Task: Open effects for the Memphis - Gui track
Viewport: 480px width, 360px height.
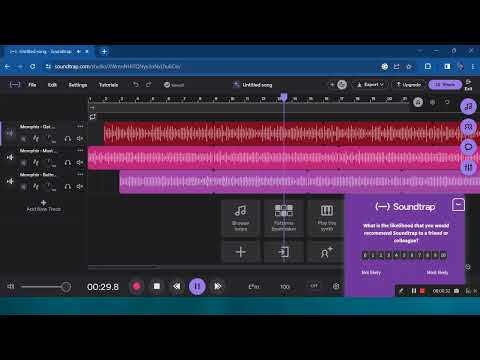Action: pos(36,138)
